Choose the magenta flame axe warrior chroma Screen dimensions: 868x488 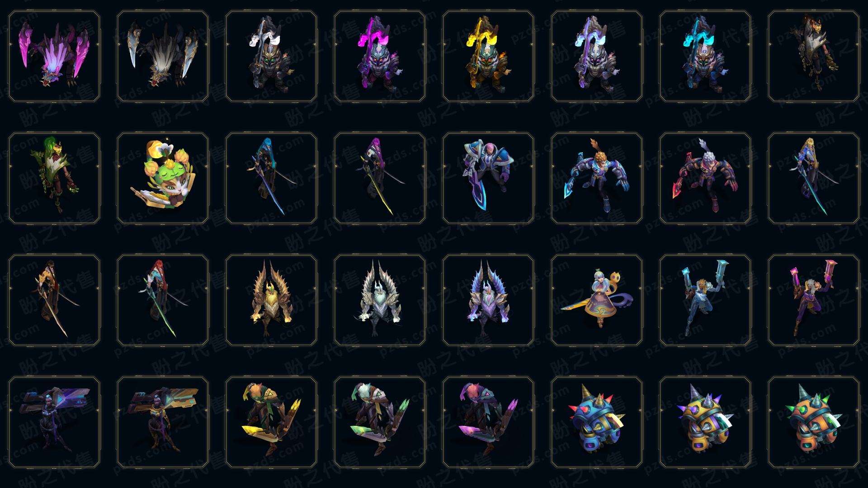(380, 56)
